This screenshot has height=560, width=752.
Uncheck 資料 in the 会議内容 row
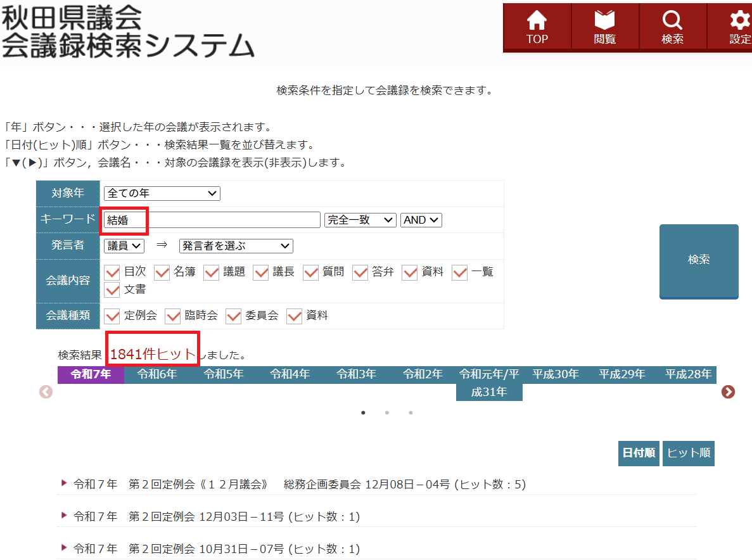pos(409,272)
